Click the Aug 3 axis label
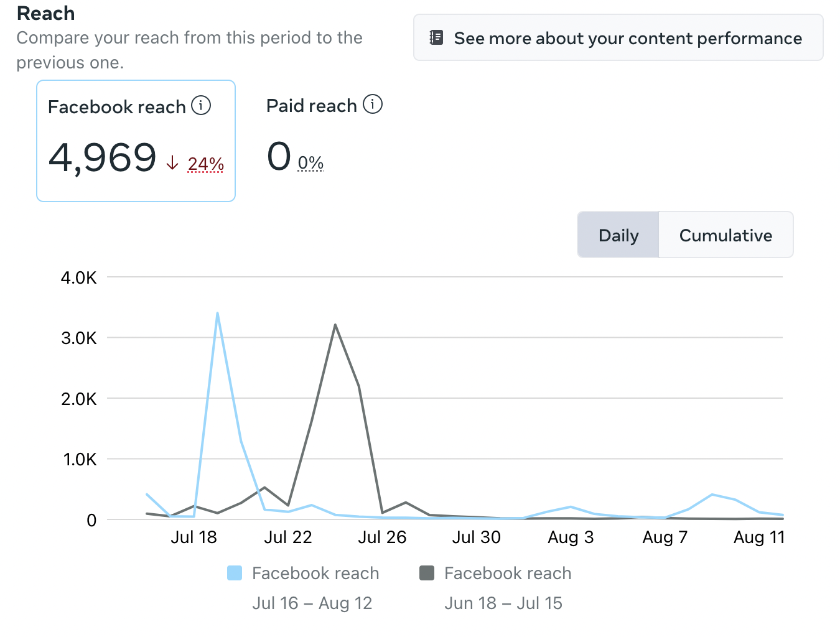This screenshot has height=637, width=840. tap(571, 537)
